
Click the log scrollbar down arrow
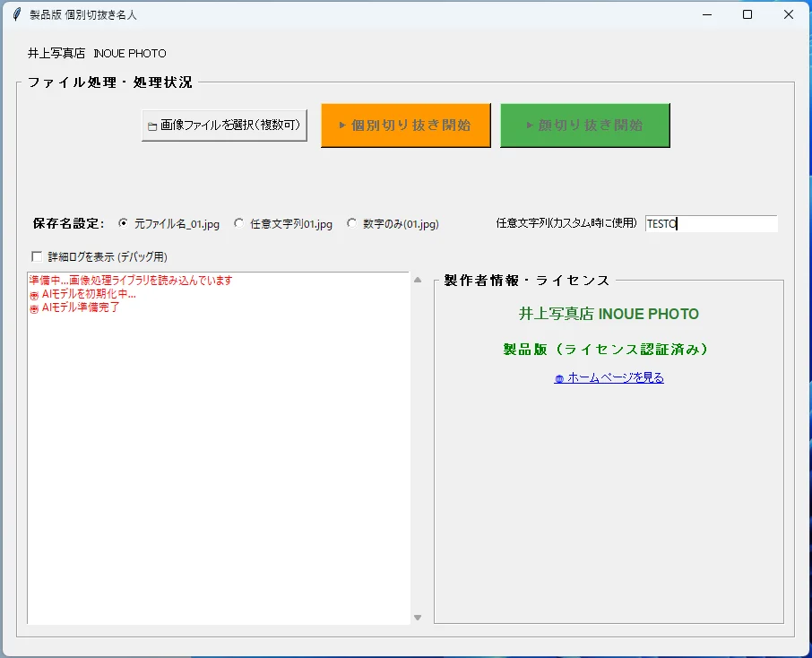(x=418, y=618)
